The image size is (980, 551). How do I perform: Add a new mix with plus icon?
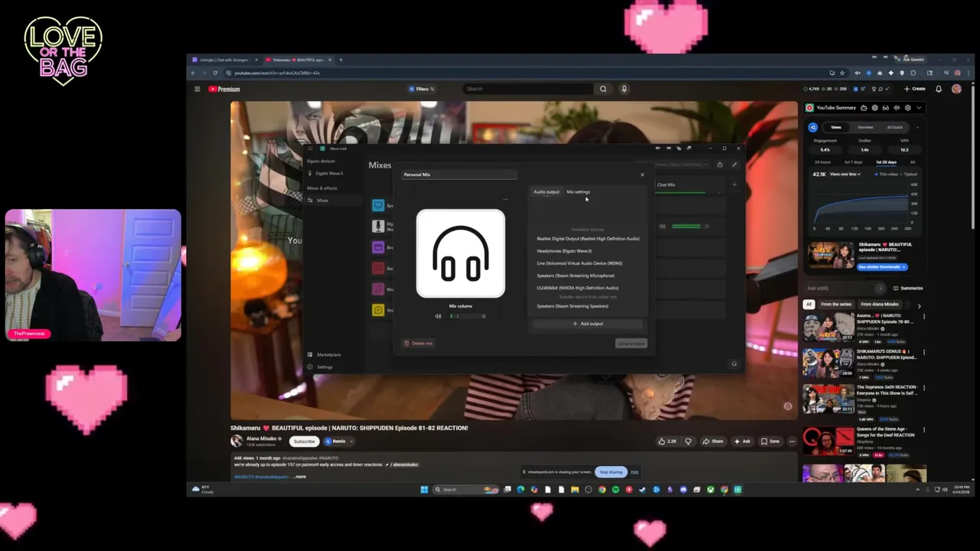(733, 184)
